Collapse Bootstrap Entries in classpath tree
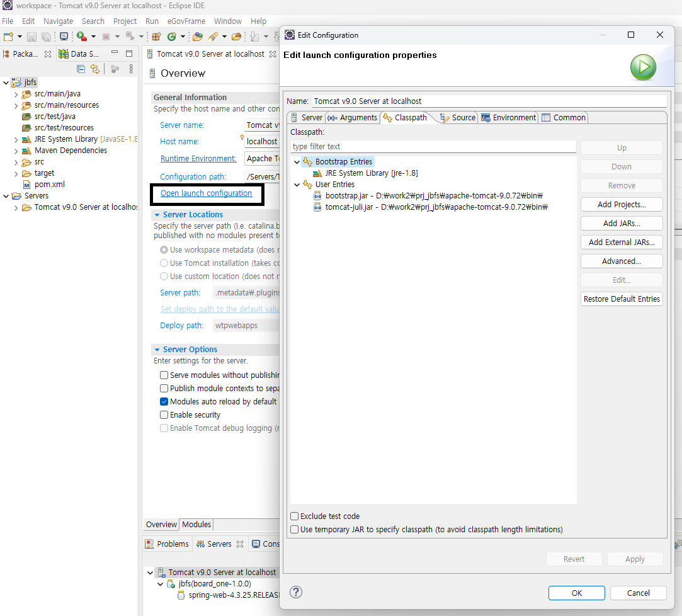The width and height of the screenshot is (682, 616). [x=297, y=162]
